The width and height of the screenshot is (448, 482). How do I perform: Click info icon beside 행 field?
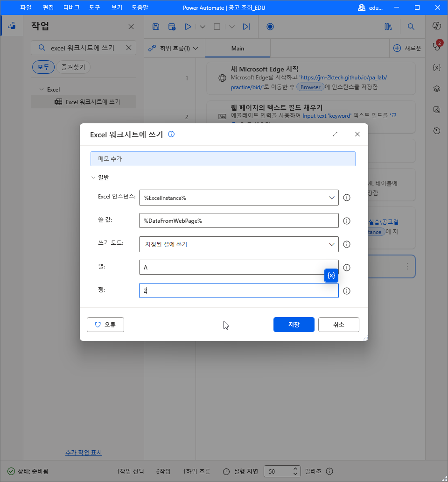(347, 291)
